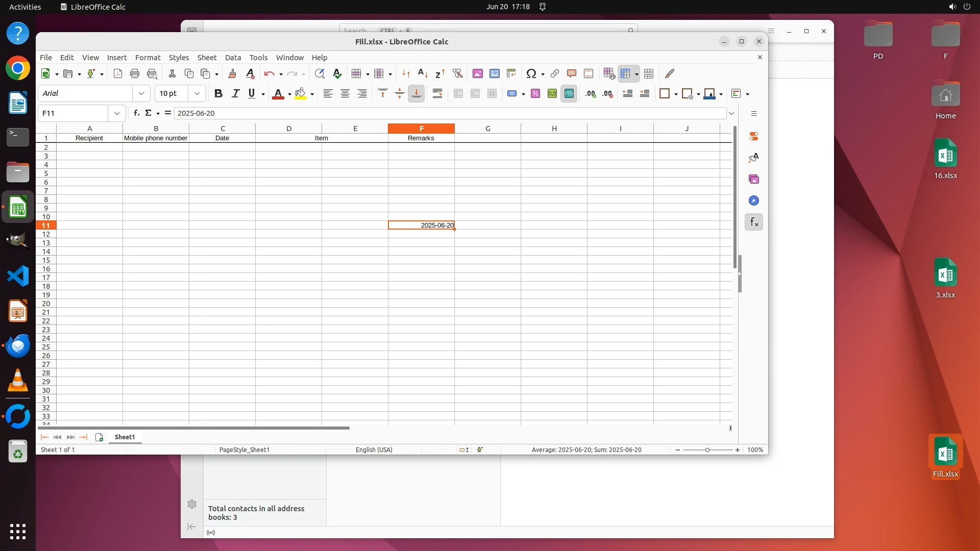Click the Clone Formatting paintbrush icon
Screen dimensions: 980x551
point(232,74)
